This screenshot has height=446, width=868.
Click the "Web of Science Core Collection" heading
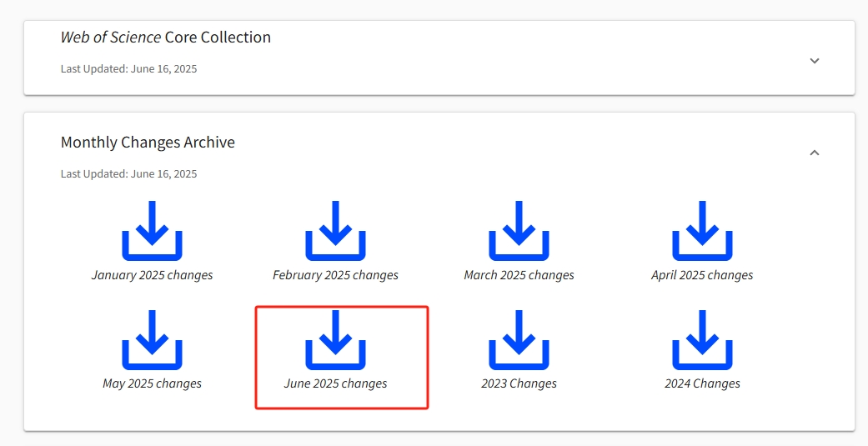[166, 38]
